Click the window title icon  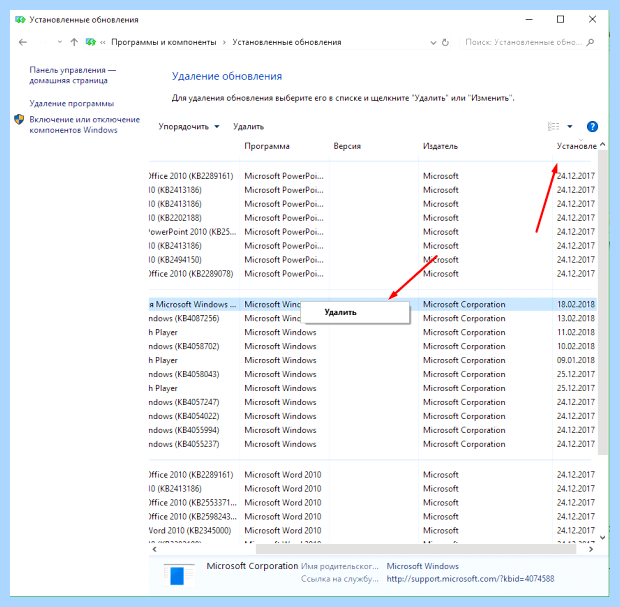(20, 19)
